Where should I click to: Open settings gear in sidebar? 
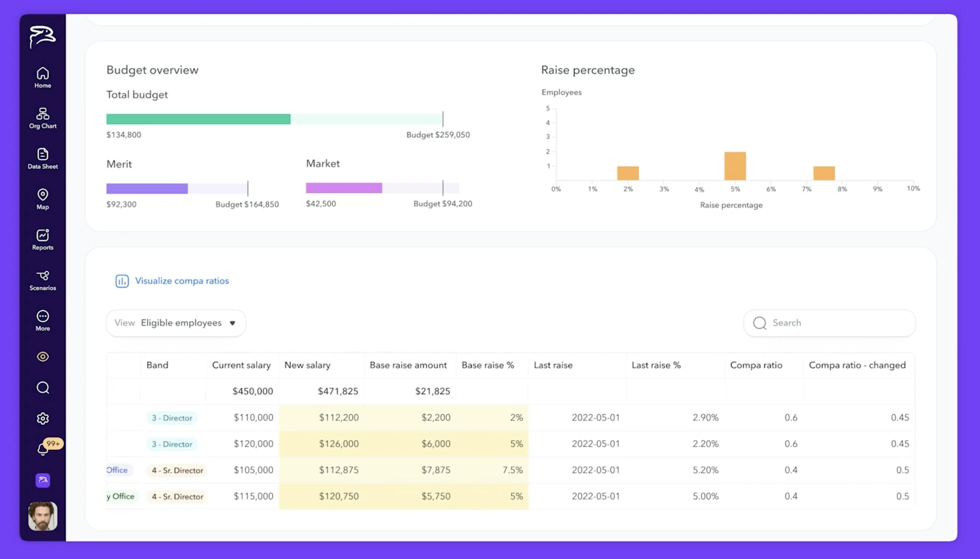click(x=43, y=418)
